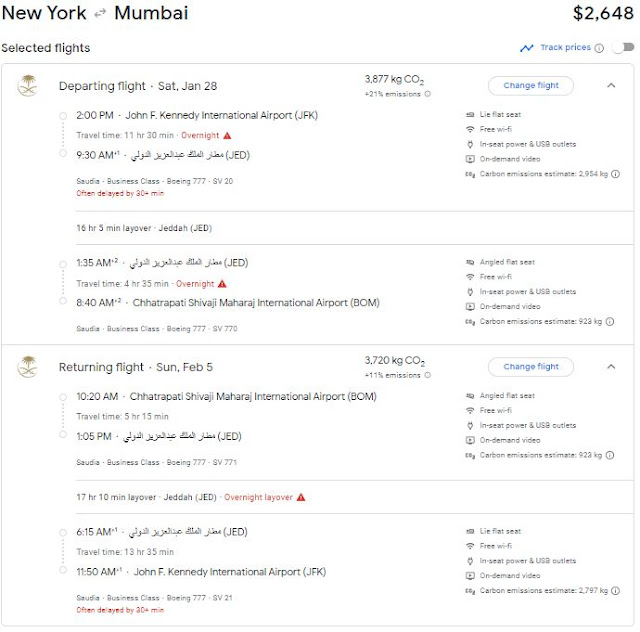Click the Overnight layover warning icon

301,497
